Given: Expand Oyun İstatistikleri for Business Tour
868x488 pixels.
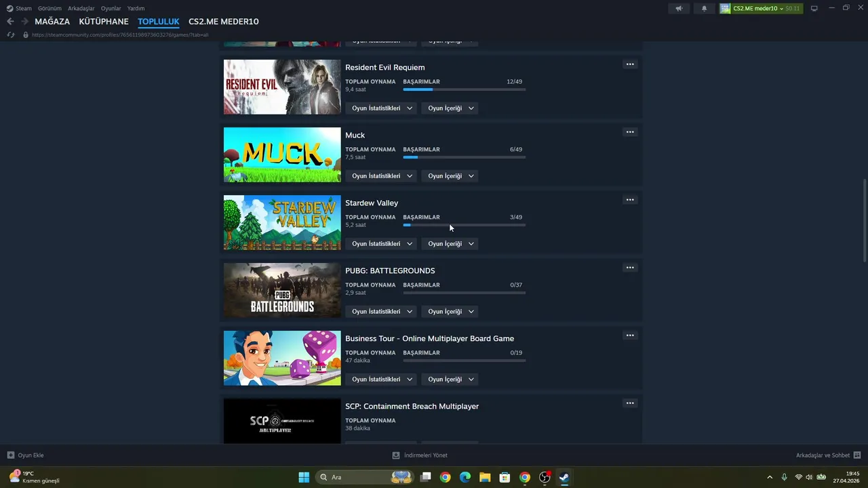Looking at the screenshot, I should (382, 380).
